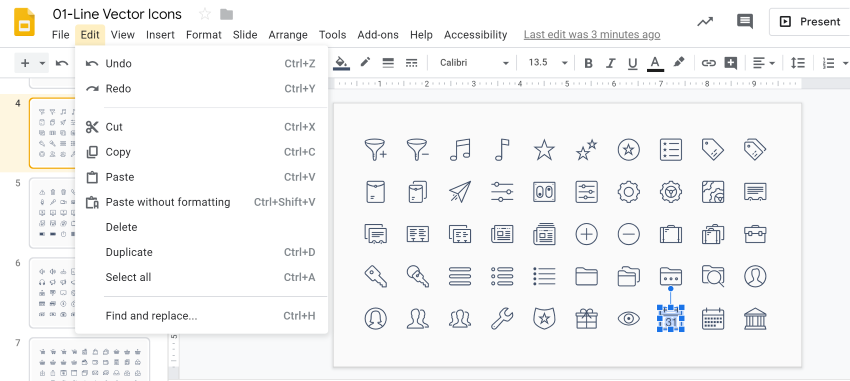Select the funnel with plus icon
850x381 pixels.
coord(375,150)
